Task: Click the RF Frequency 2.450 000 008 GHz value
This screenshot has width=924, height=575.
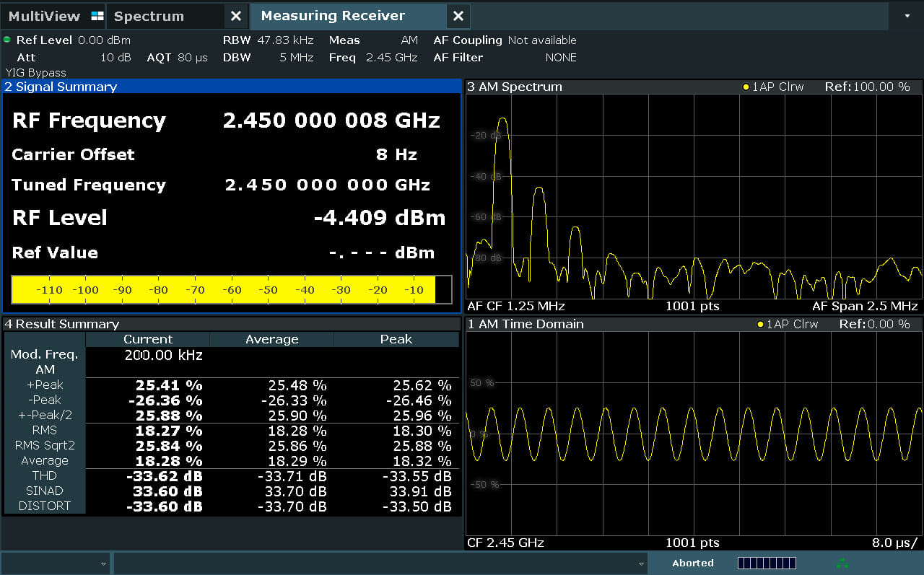Action: point(331,120)
